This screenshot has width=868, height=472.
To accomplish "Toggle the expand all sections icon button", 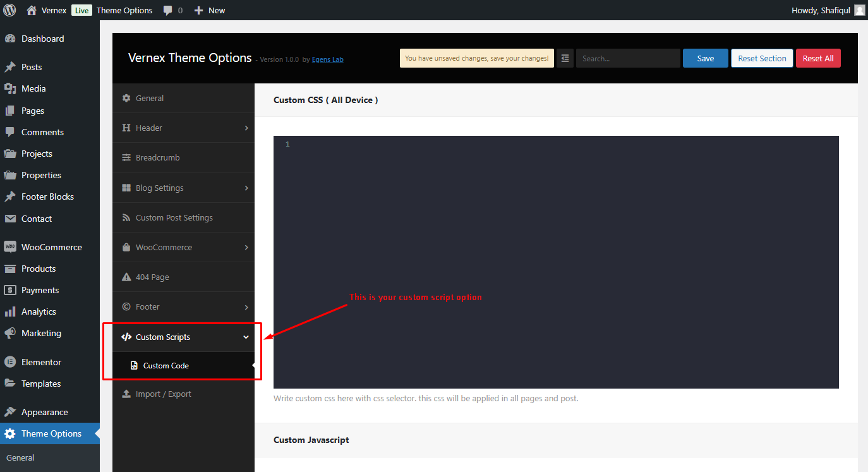I will click(x=565, y=58).
